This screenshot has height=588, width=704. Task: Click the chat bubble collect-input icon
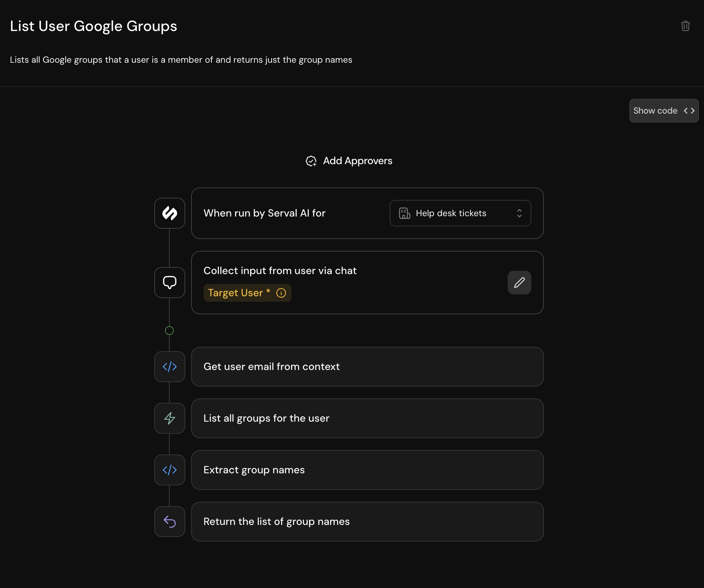click(169, 282)
